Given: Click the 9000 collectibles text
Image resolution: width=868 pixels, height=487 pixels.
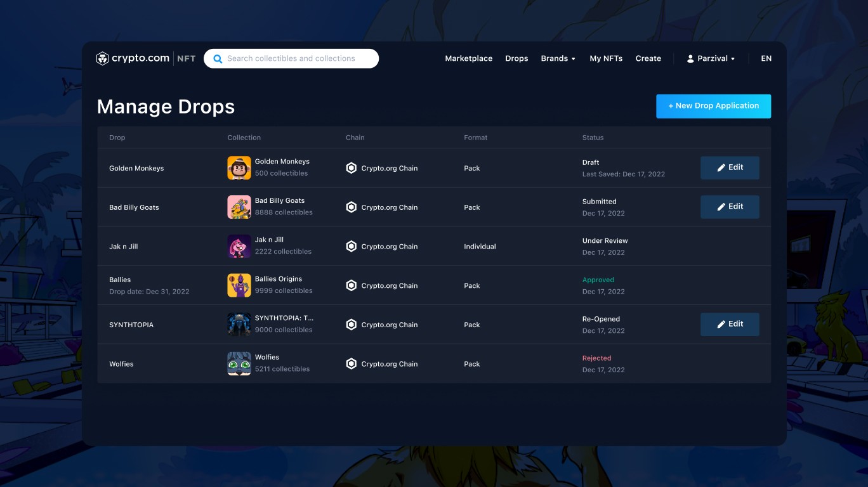Looking at the screenshot, I should click(x=284, y=330).
